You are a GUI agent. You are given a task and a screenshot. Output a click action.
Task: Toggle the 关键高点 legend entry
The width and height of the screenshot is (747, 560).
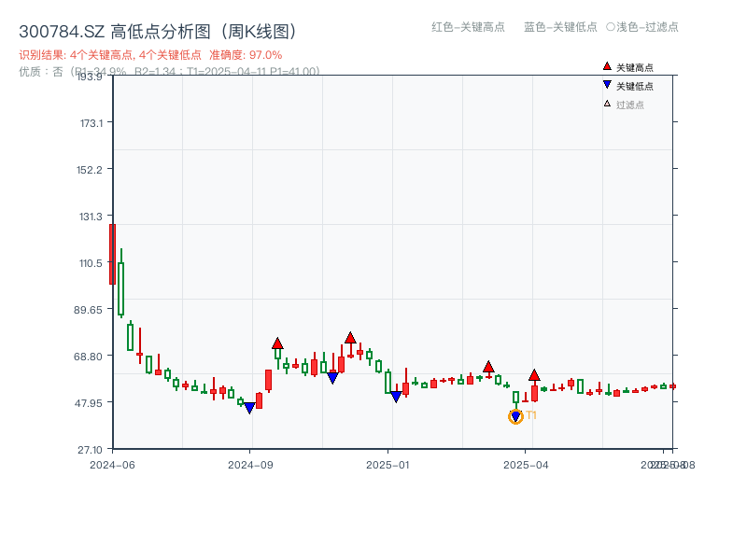coord(627,66)
